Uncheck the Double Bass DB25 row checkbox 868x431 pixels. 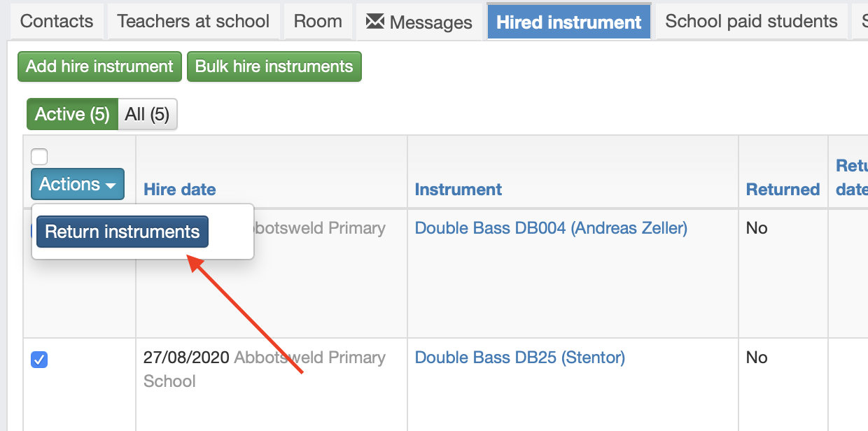point(39,360)
